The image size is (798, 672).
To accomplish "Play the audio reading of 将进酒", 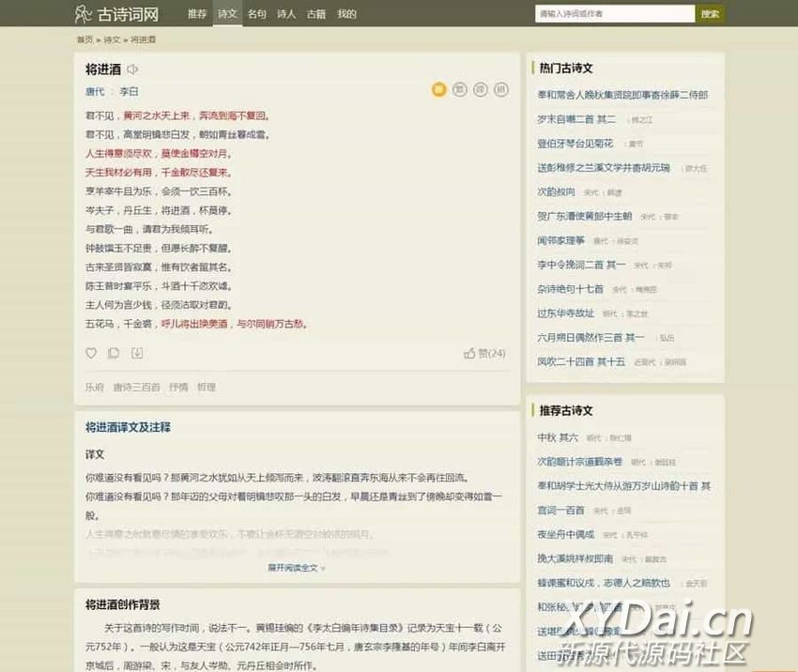I will click(x=133, y=69).
